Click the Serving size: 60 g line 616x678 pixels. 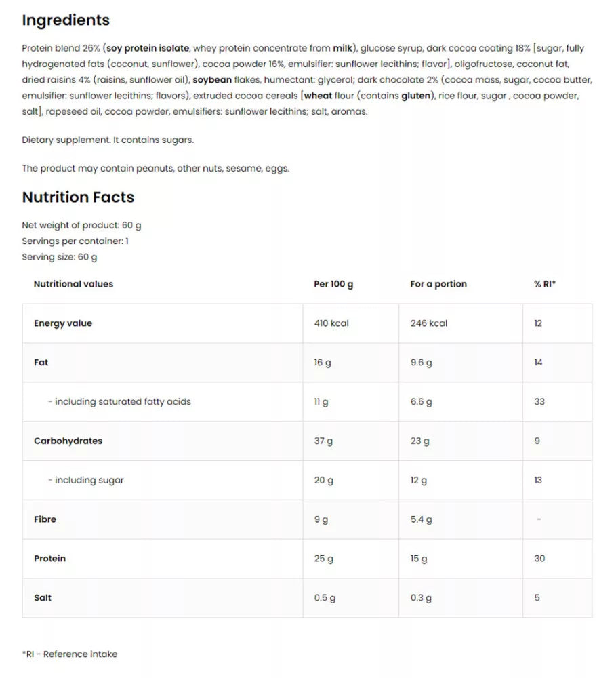60,257
